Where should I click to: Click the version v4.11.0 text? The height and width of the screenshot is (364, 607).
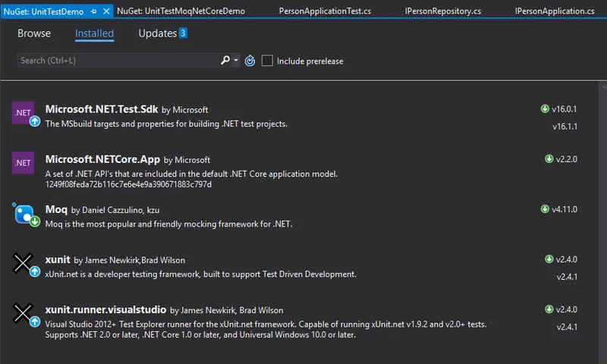pyautogui.click(x=565, y=209)
